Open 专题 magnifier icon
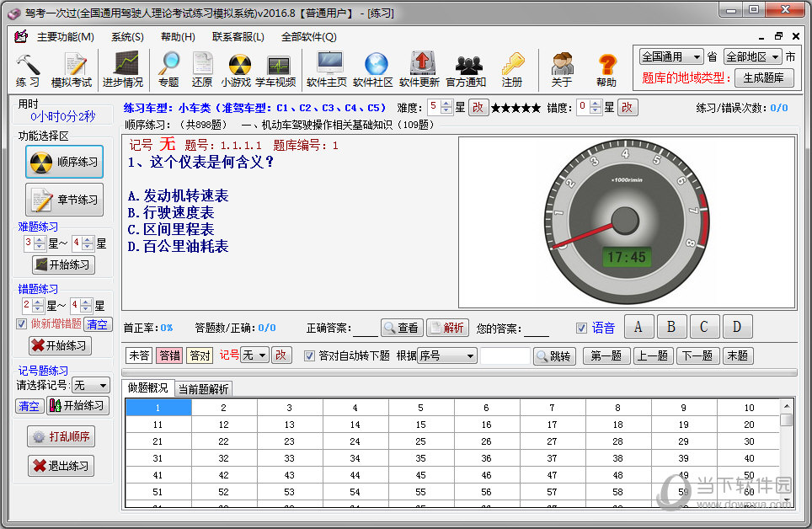The height and width of the screenshot is (529, 812). tap(168, 70)
